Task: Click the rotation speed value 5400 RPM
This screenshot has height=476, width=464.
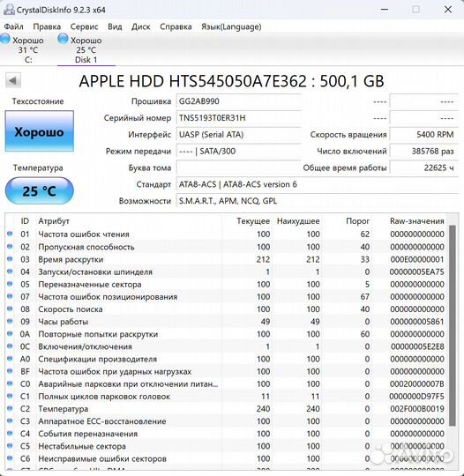Action: [x=424, y=135]
